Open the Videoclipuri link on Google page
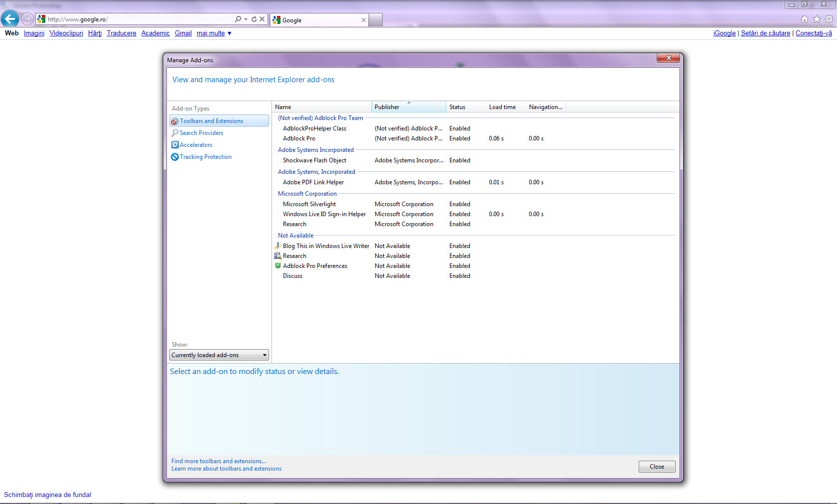The width and height of the screenshot is (837, 504). tap(66, 33)
